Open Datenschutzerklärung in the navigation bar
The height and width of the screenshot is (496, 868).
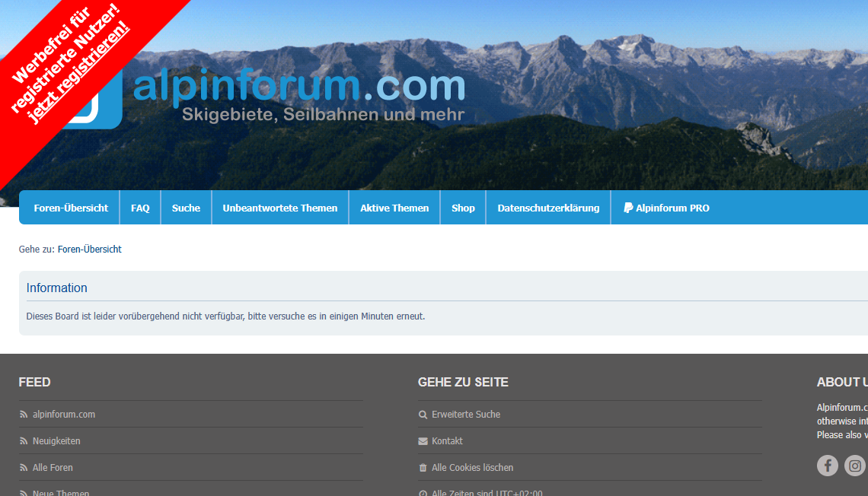click(548, 208)
